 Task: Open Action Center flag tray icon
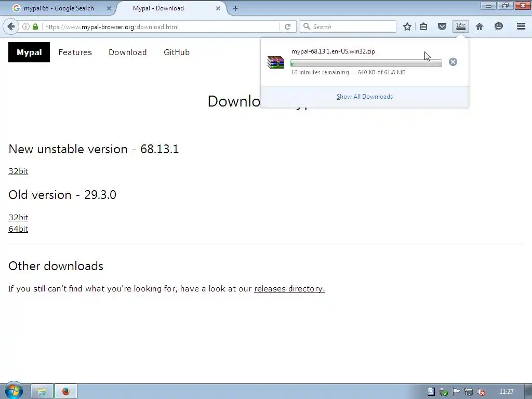pos(456,392)
